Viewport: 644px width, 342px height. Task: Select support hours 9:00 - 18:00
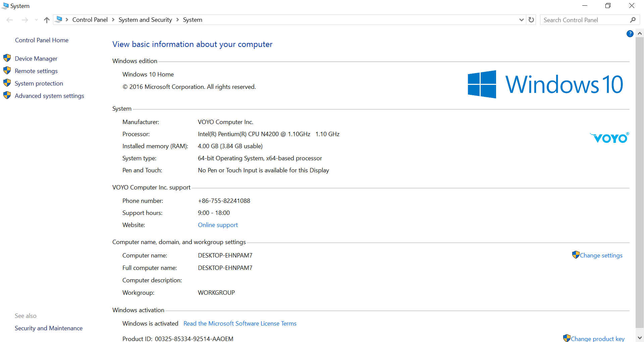(214, 213)
